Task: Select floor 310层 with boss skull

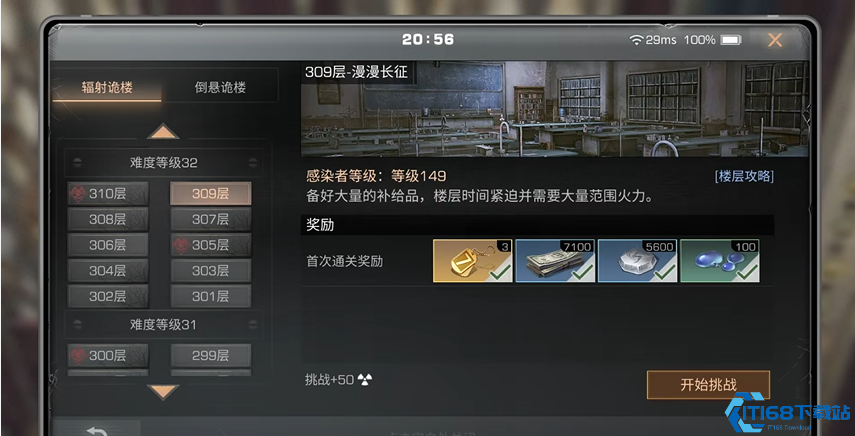Action: pos(108,193)
